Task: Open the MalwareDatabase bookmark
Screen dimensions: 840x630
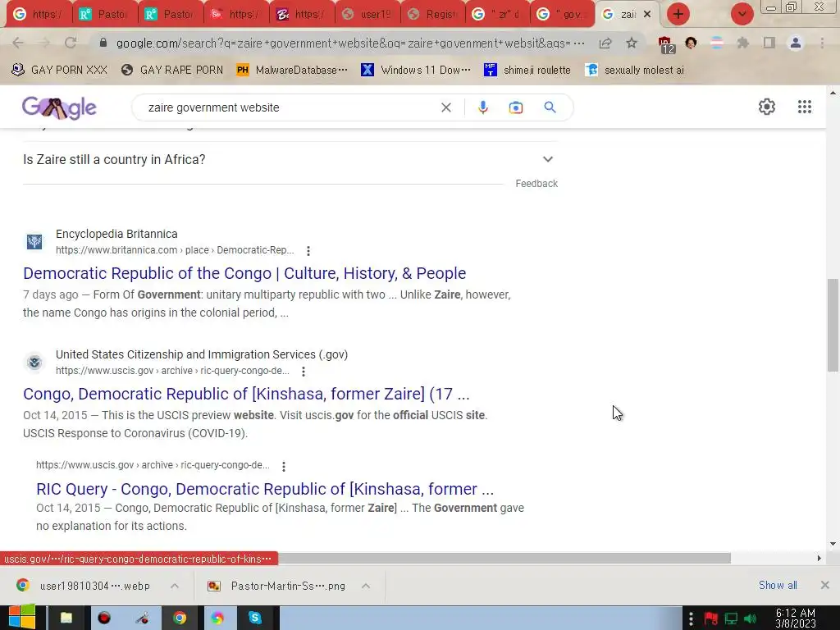Action: pos(292,70)
